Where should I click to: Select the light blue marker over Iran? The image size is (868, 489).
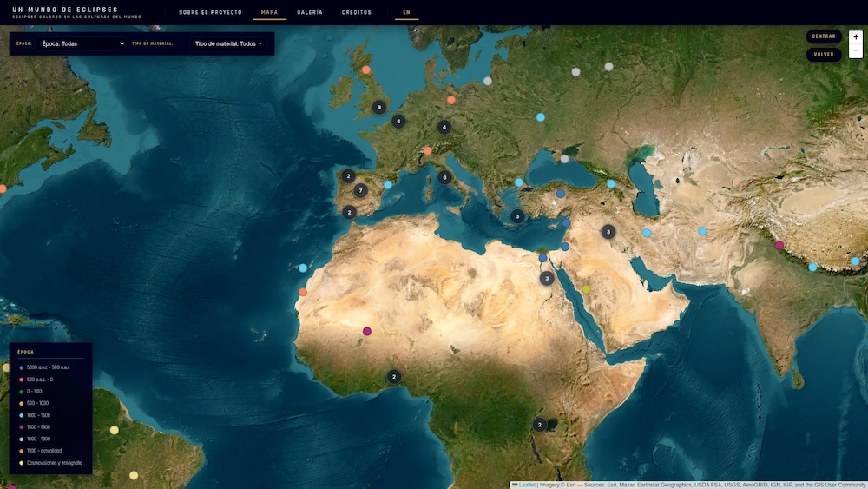(x=647, y=233)
